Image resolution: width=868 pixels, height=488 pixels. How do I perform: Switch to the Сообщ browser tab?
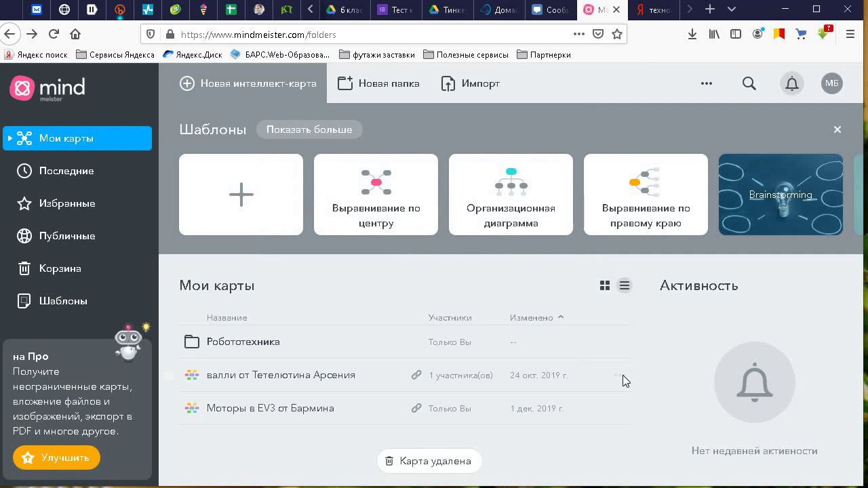pyautogui.click(x=551, y=9)
